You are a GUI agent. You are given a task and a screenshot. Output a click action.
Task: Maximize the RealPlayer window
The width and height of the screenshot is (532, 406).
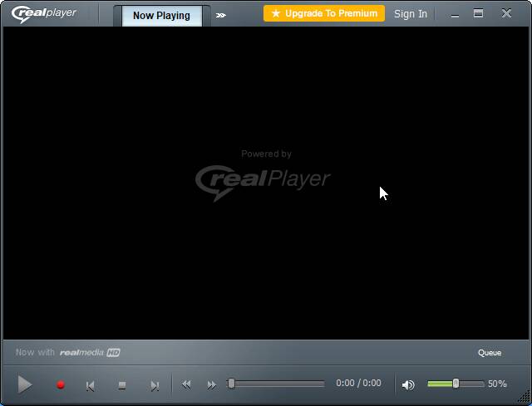(x=479, y=13)
